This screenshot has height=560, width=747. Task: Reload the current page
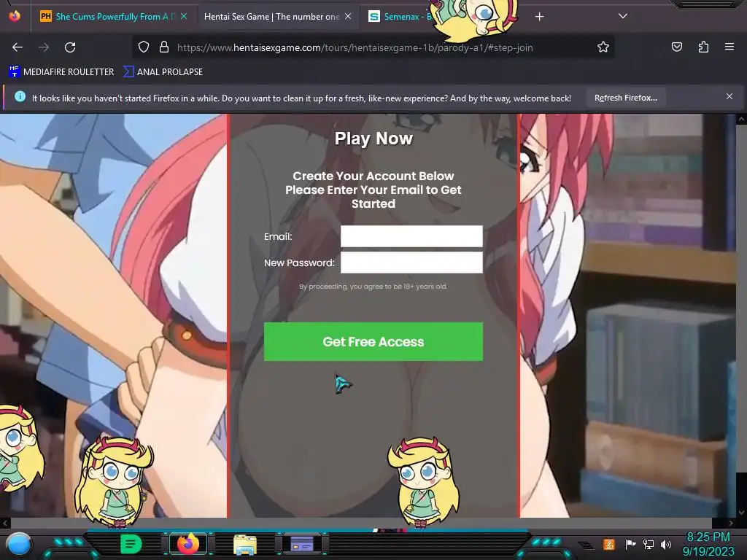70,47
